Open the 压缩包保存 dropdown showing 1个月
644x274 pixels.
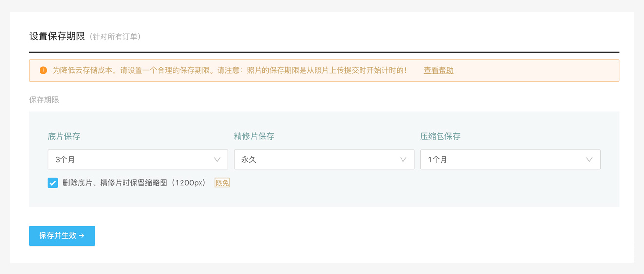[503, 160]
